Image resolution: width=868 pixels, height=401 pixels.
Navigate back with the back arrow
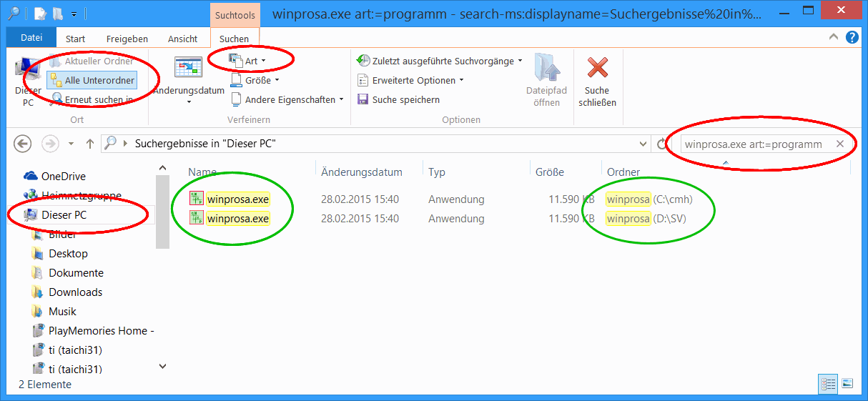[x=23, y=144]
